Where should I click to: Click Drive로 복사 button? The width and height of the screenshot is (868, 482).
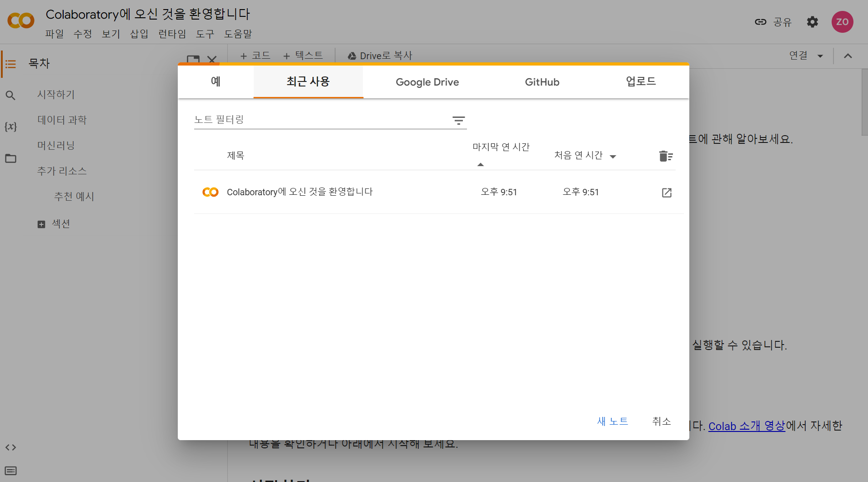point(380,56)
